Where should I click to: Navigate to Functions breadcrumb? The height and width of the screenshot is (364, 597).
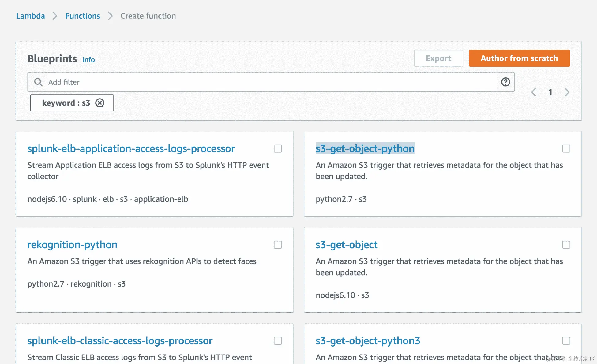[83, 16]
